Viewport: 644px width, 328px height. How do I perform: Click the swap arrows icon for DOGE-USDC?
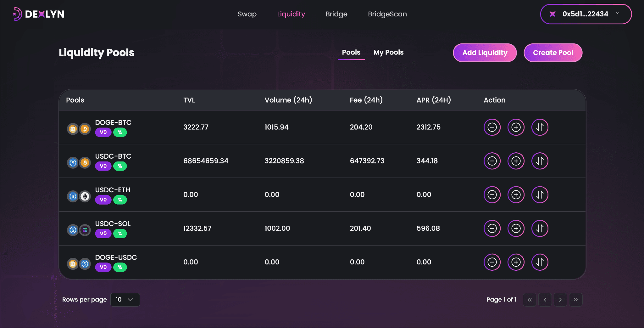pyautogui.click(x=540, y=262)
